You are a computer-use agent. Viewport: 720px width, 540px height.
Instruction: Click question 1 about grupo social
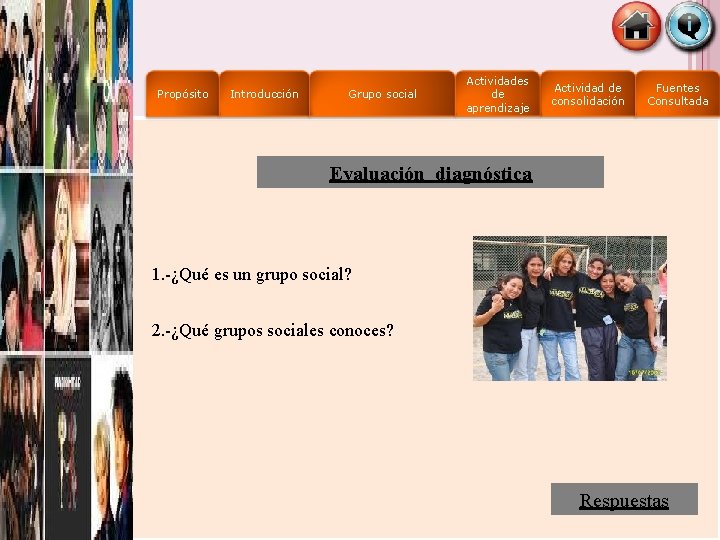252,275
